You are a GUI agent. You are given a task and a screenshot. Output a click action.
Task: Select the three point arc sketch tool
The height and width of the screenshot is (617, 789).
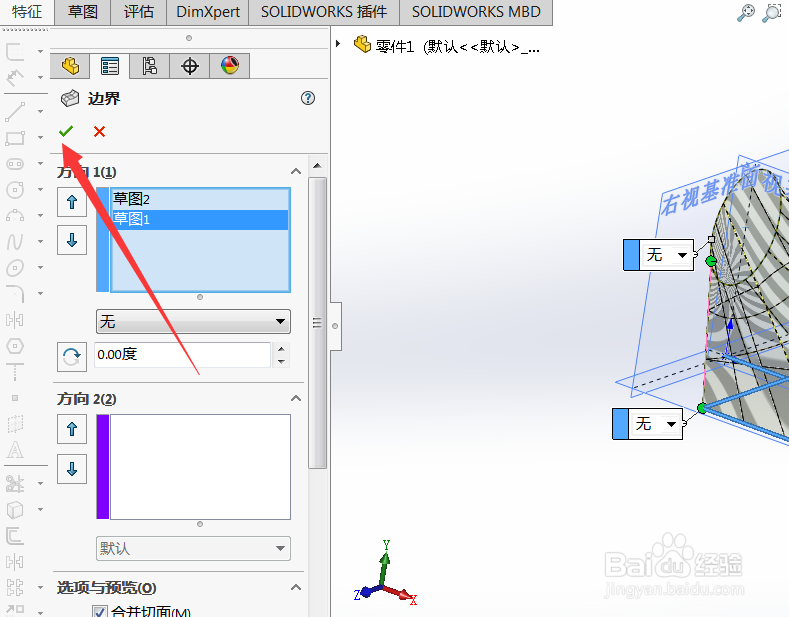15,216
